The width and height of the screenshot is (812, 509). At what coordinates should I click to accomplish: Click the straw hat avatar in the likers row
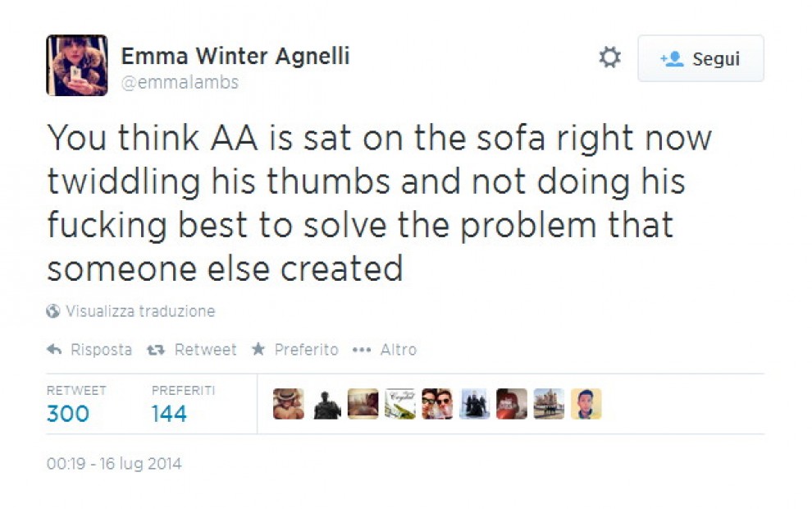click(x=289, y=404)
